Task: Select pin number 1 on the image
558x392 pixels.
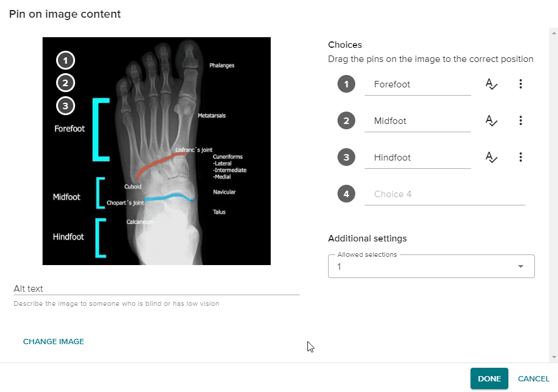Action: (x=66, y=60)
